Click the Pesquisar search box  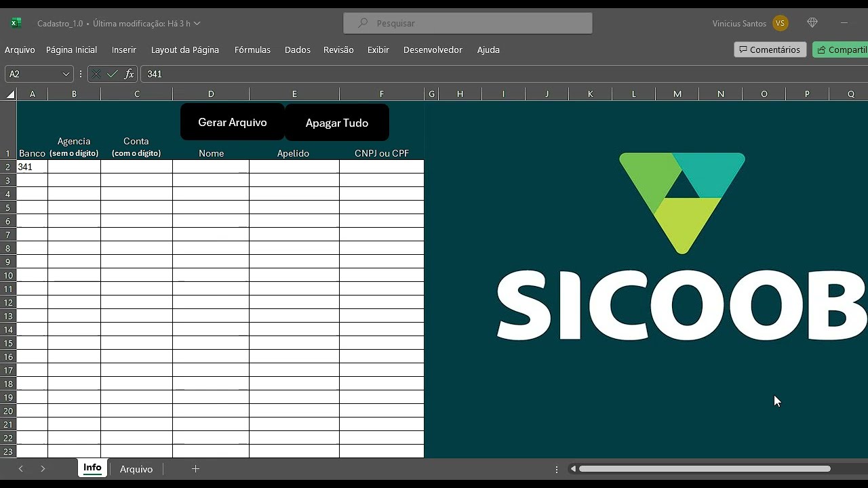[x=468, y=23]
